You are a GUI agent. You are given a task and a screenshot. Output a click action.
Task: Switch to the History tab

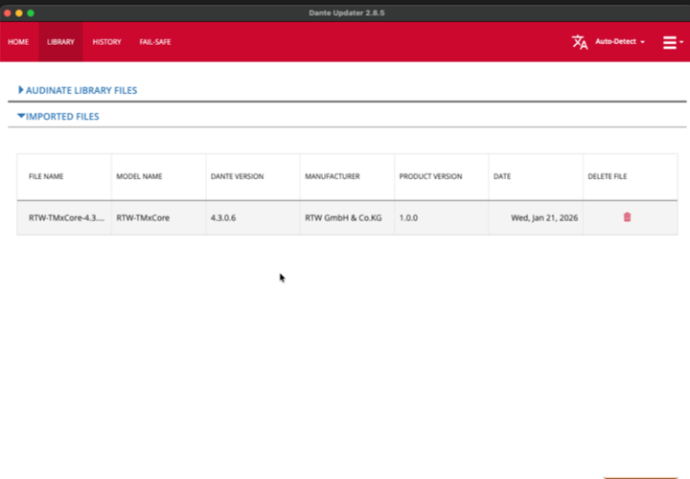(x=106, y=42)
